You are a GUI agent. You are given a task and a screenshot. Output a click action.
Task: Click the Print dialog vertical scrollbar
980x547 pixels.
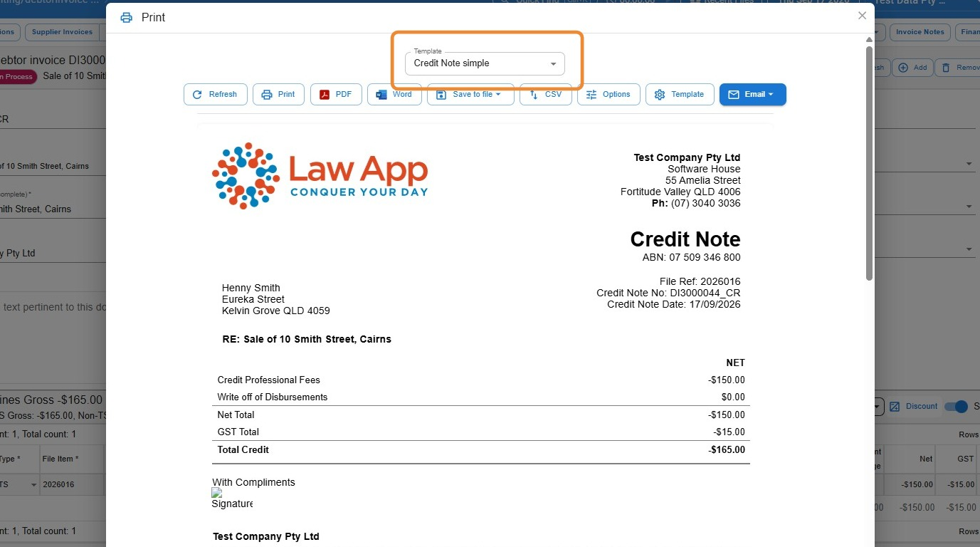869,162
